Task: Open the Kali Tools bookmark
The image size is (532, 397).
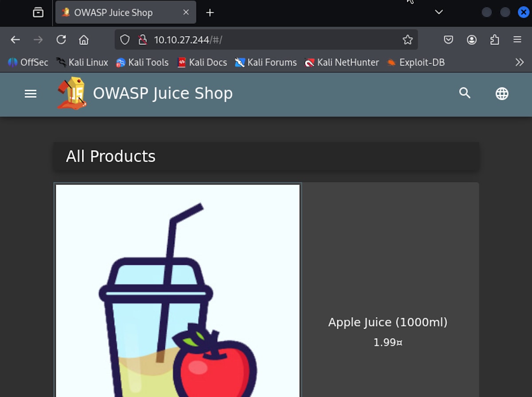Action: 142,63
